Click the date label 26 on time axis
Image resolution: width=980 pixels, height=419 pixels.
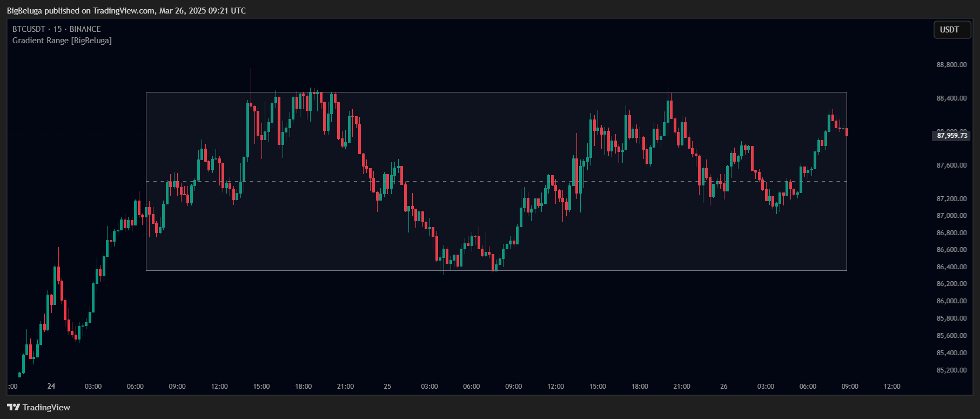724,387
